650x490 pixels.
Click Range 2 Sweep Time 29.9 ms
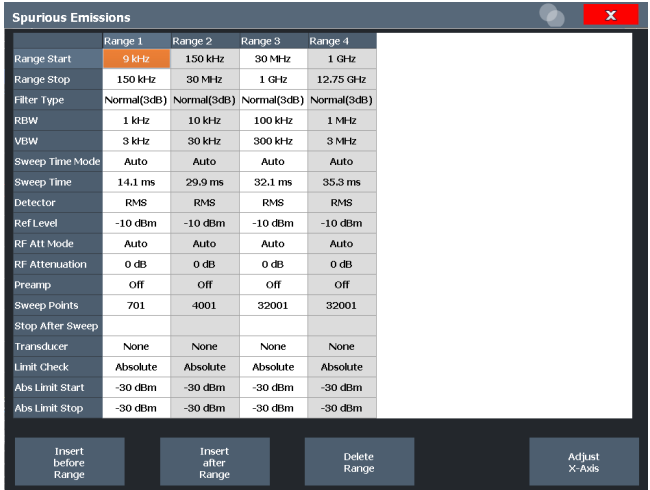tap(205, 182)
